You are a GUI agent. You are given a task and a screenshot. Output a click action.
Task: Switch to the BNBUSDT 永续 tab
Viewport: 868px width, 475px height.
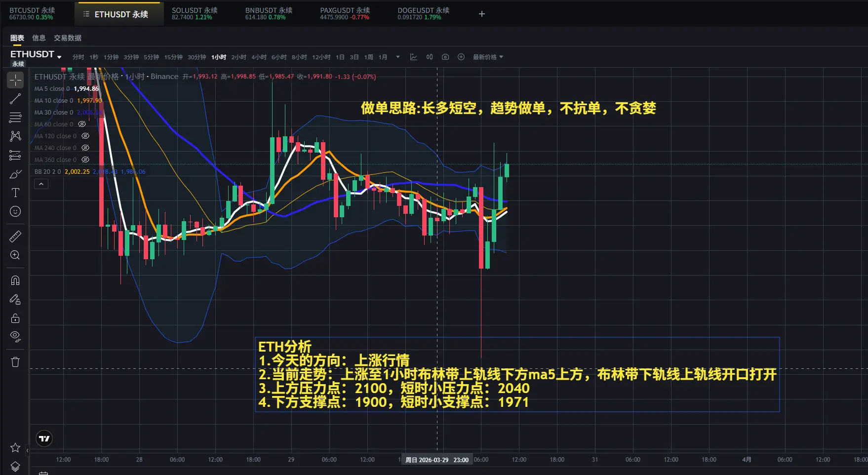click(269, 13)
